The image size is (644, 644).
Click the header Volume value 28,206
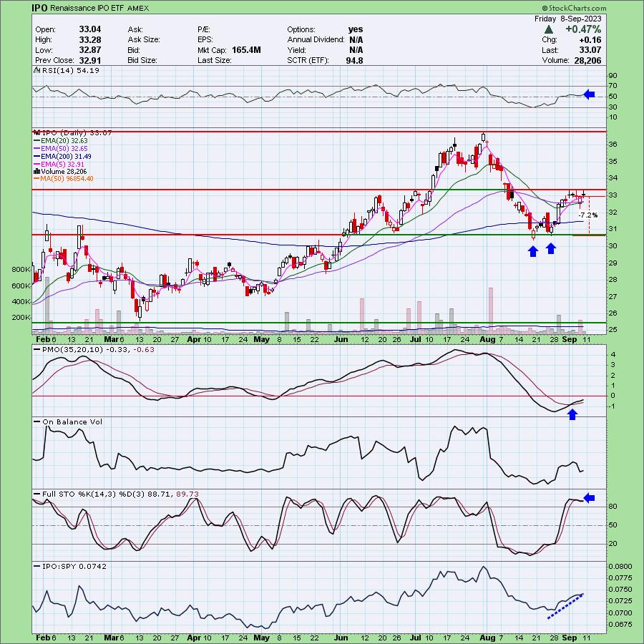(587, 60)
